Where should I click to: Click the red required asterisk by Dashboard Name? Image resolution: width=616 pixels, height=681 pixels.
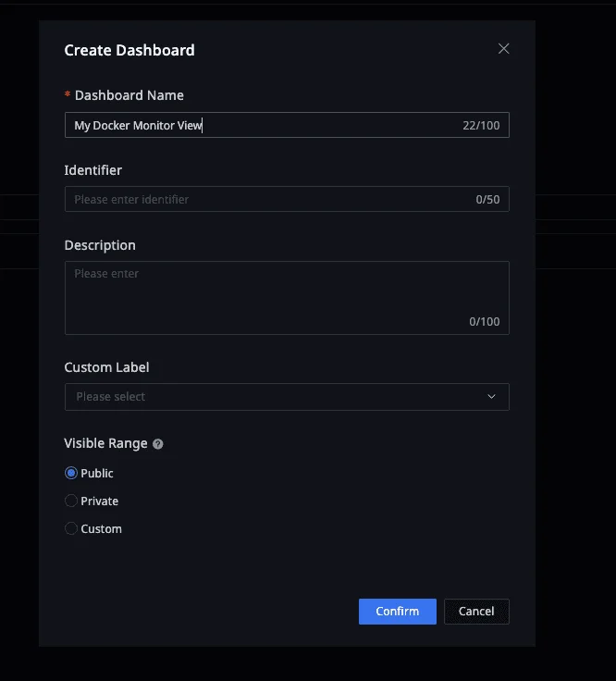[x=68, y=95]
